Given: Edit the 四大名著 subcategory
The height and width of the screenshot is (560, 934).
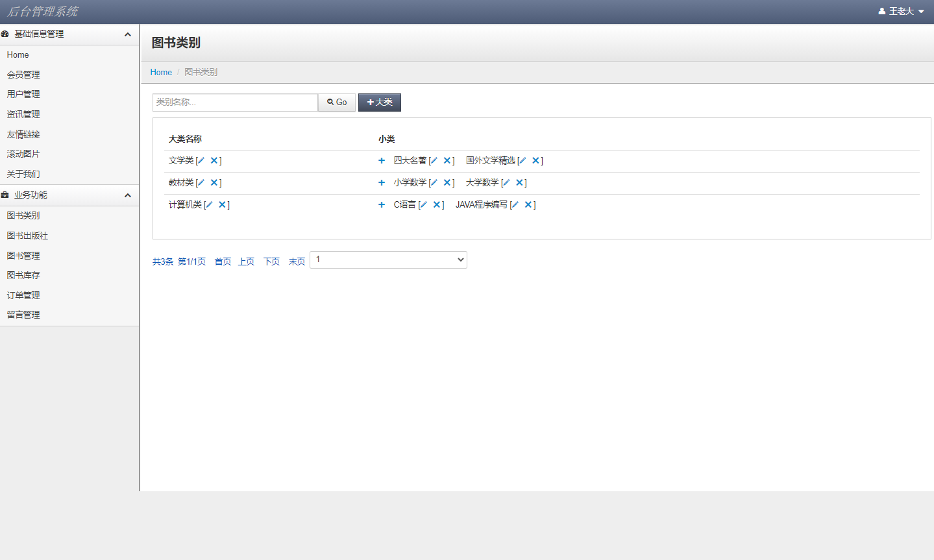Looking at the screenshot, I should pos(434,160).
